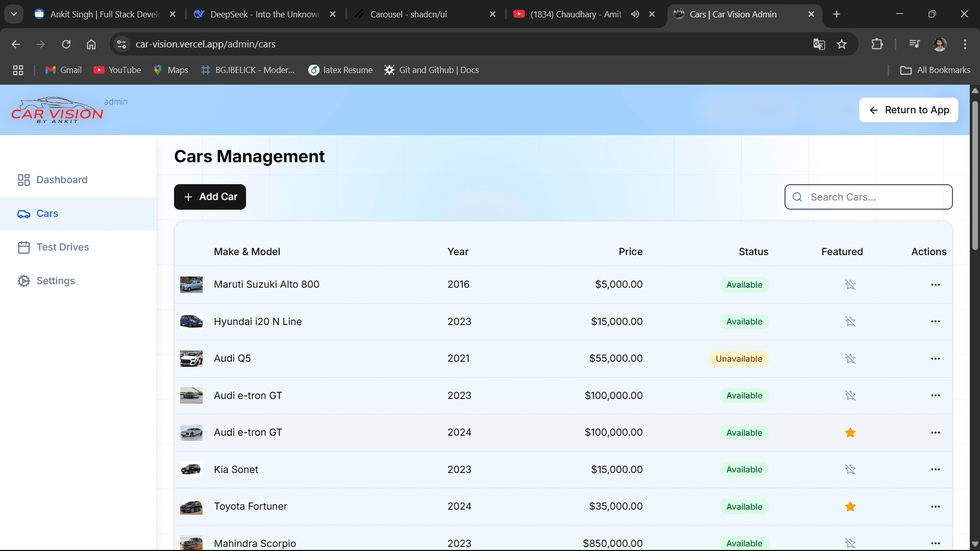980x551 pixels.
Task: Click the Audi Q5 car thumbnail
Action: pyautogui.click(x=191, y=359)
